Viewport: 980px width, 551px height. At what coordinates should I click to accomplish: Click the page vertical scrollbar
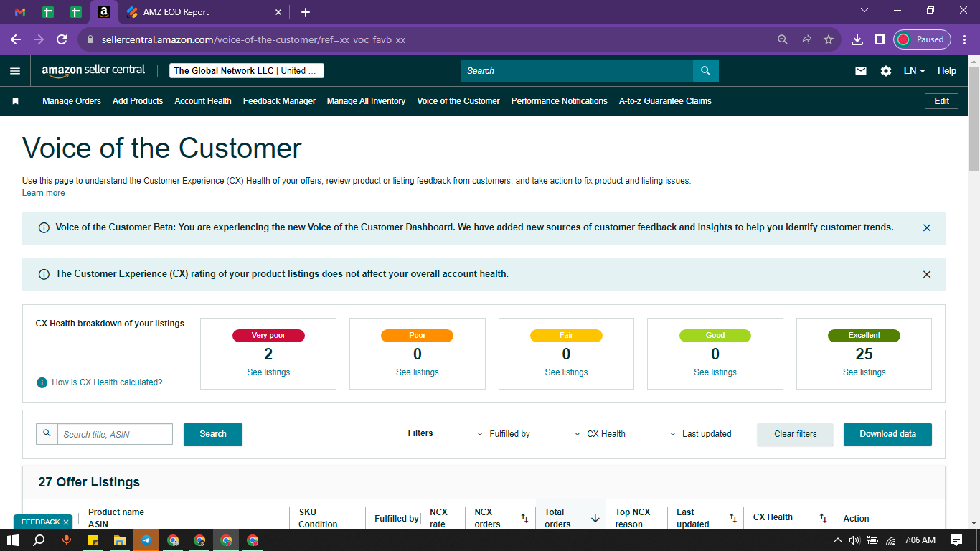[974, 118]
